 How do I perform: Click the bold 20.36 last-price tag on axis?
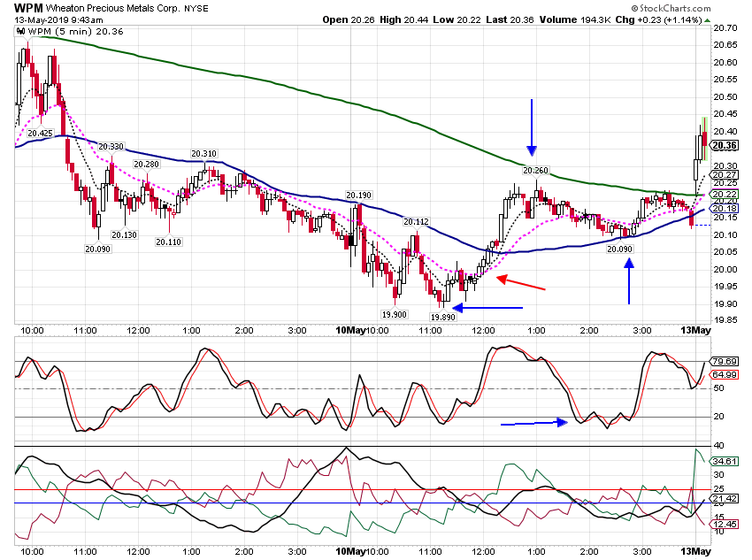(x=725, y=145)
